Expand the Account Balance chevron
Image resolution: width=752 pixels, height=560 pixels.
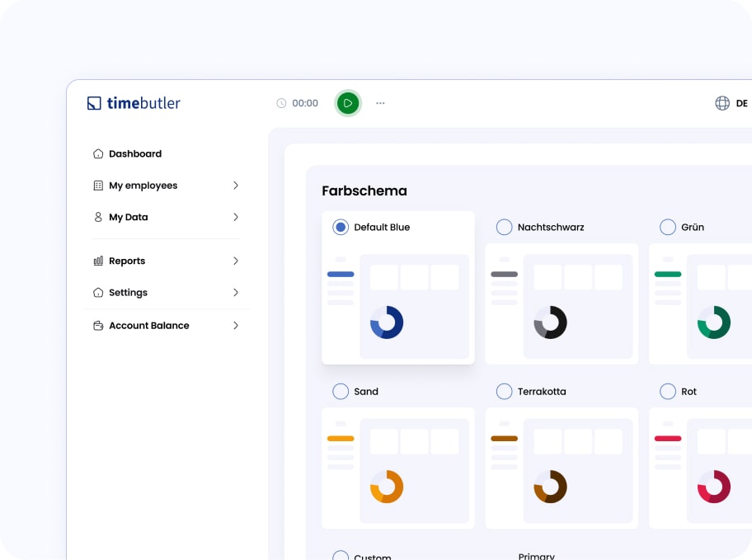(235, 326)
